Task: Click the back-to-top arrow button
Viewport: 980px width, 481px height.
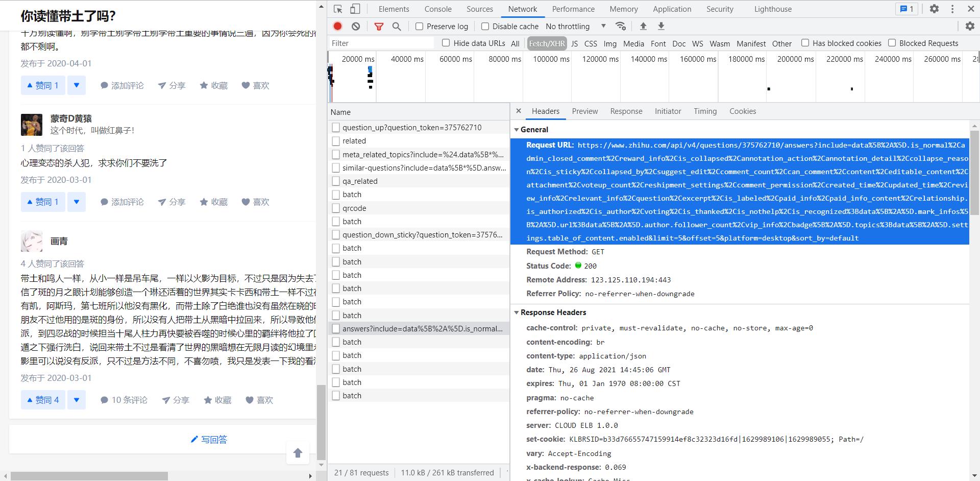Action: click(x=298, y=453)
